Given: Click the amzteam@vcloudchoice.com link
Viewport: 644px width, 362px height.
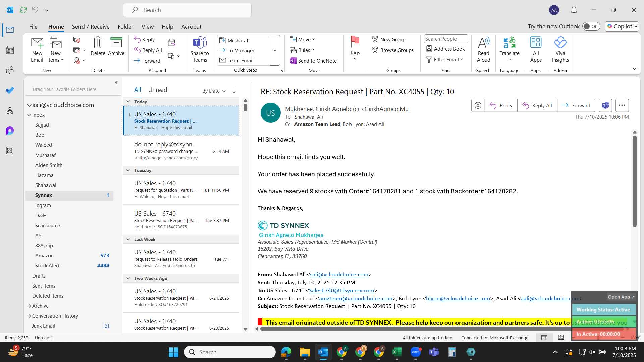Looking at the screenshot, I should pos(356,299).
